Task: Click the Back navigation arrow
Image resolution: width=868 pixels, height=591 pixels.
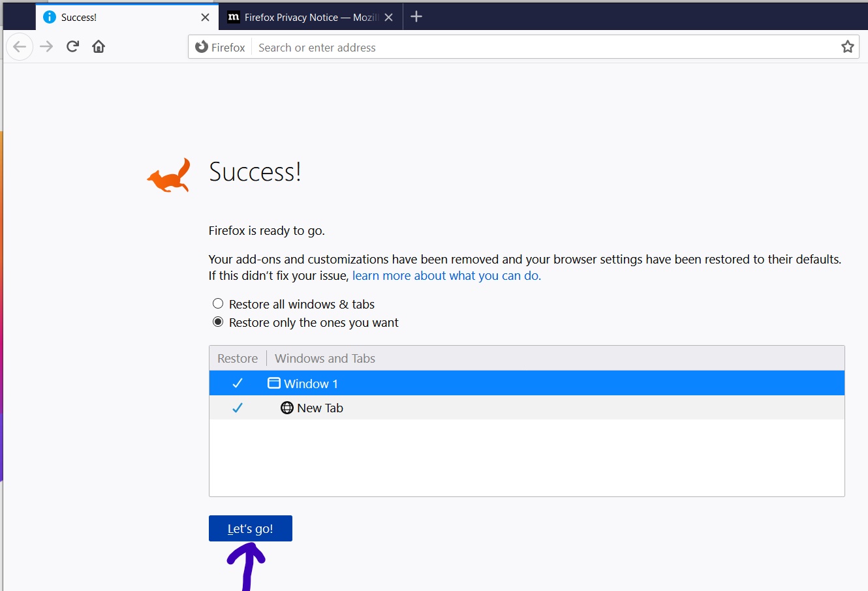Action: (20, 47)
